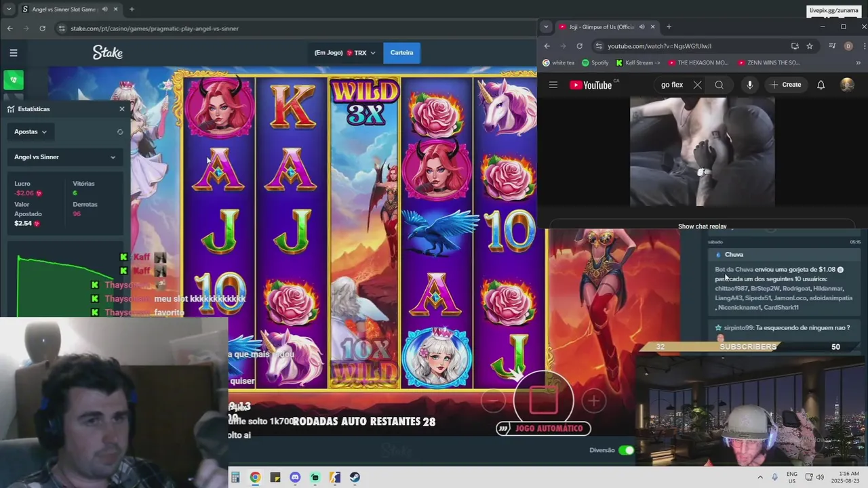Click the Stake address bar URL

coord(155,28)
